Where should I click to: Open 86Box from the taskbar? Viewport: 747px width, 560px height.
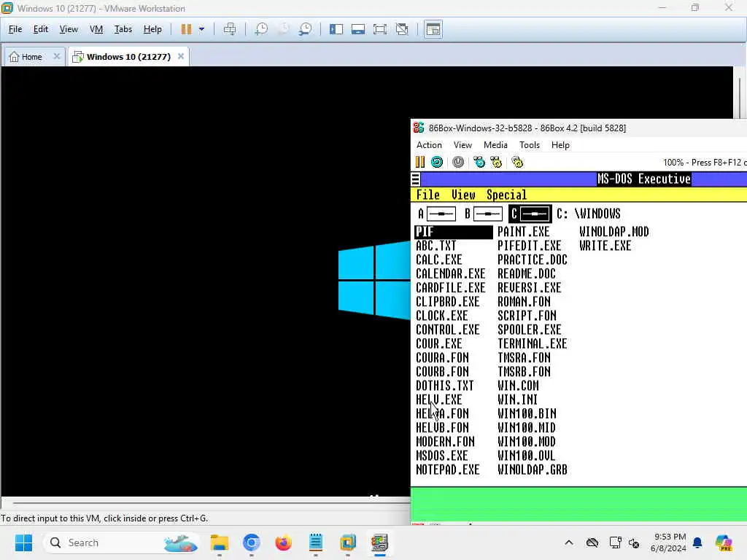[x=379, y=542]
